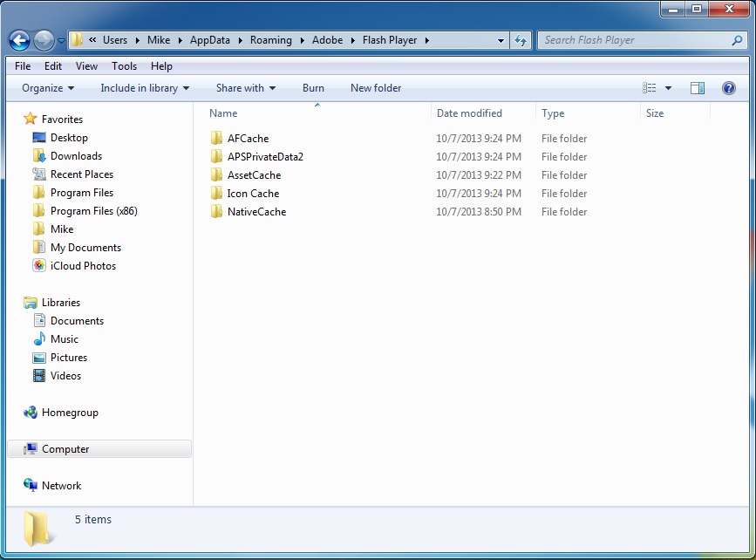The width and height of the screenshot is (756, 560).
Task: Click the View menu item
Action: point(86,65)
